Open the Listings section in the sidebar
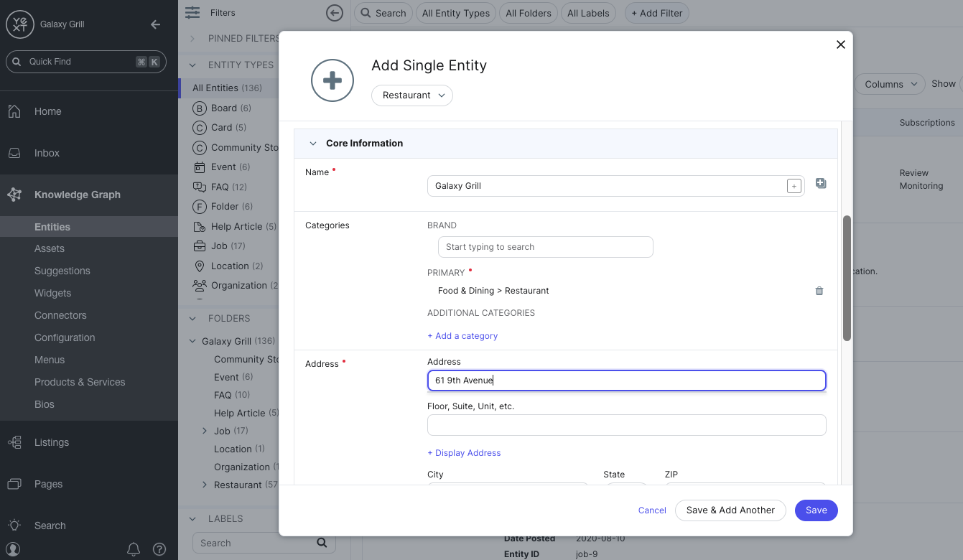This screenshot has height=560, width=963. [x=50, y=442]
